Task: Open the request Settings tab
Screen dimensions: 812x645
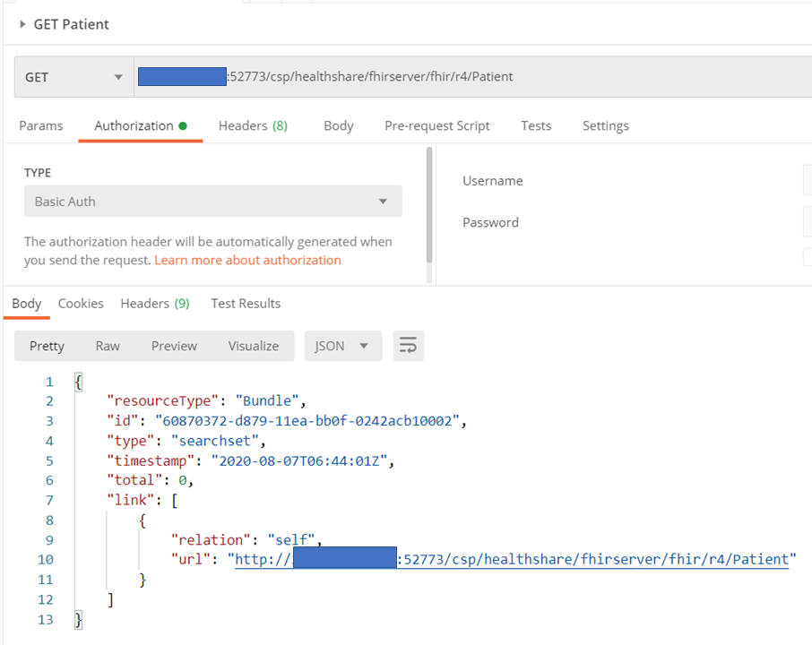Action: 605,125
